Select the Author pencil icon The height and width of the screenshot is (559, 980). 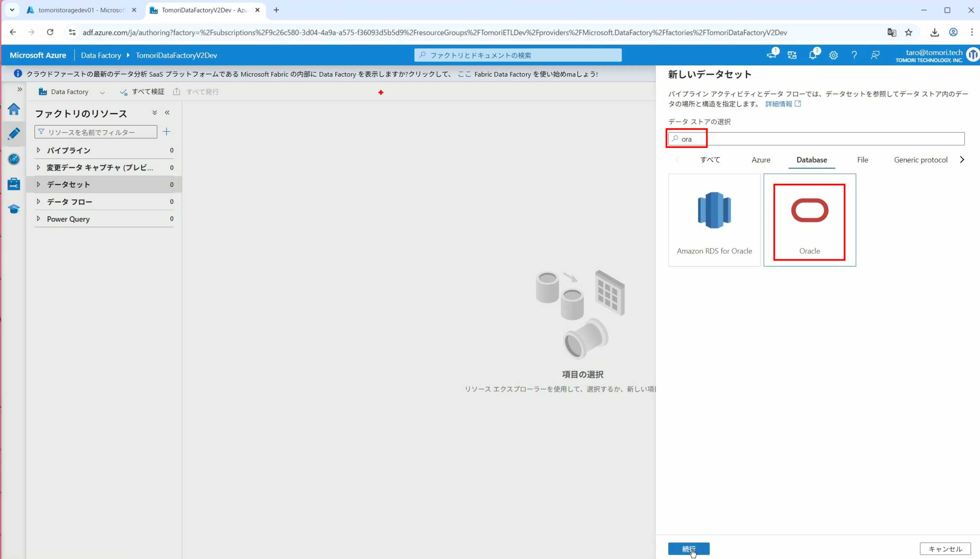(13, 134)
